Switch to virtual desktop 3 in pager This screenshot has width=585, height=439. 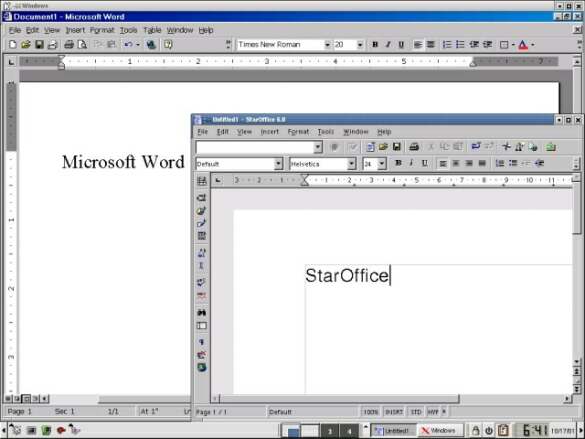click(x=330, y=431)
